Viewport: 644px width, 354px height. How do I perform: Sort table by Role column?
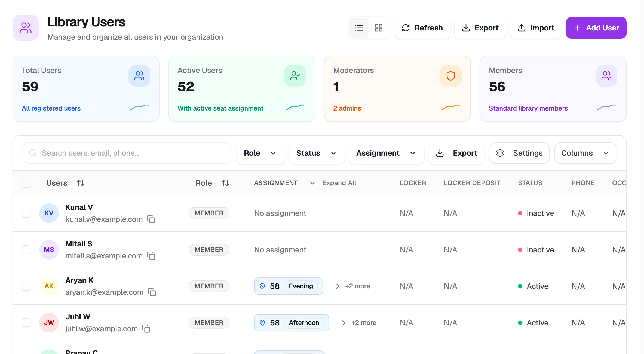tap(212, 183)
